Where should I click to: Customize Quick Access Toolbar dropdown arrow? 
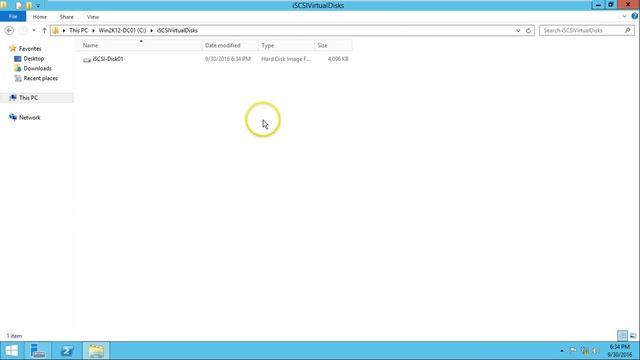[38, 6]
